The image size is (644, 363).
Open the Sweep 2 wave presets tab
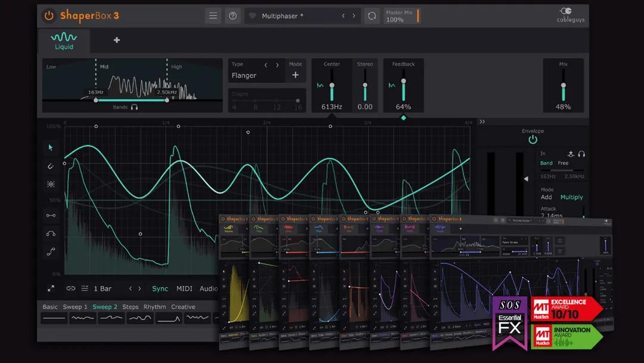(x=105, y=307)
